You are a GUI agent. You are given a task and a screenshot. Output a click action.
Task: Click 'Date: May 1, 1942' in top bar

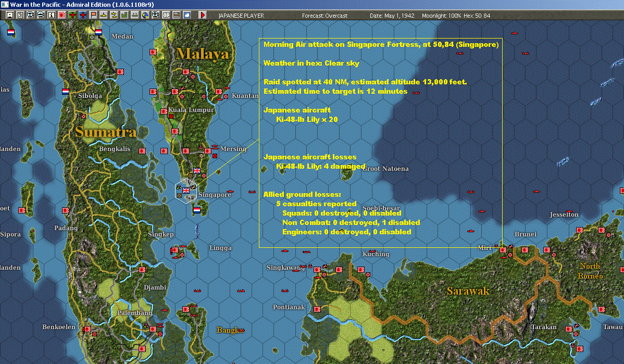tap(392, 16)
